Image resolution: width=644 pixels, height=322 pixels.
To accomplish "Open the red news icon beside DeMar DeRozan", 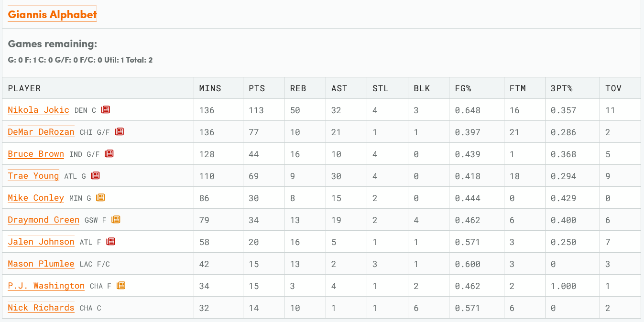I will tap(120, 132).
